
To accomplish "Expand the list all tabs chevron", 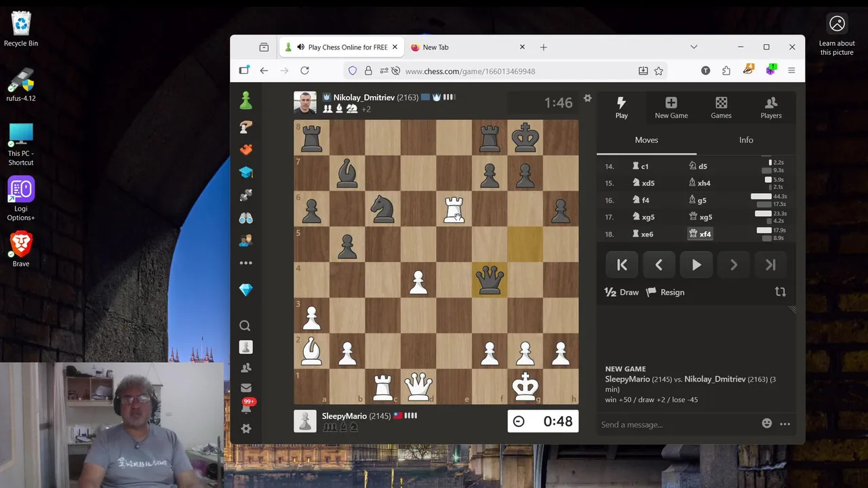I will (x=694, y=47).
